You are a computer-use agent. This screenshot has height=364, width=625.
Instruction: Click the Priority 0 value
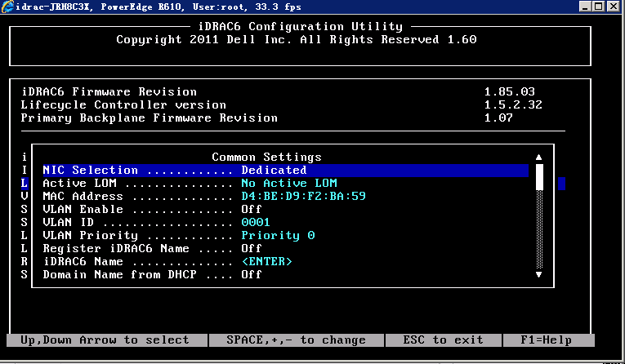click(x=278, y=236)
